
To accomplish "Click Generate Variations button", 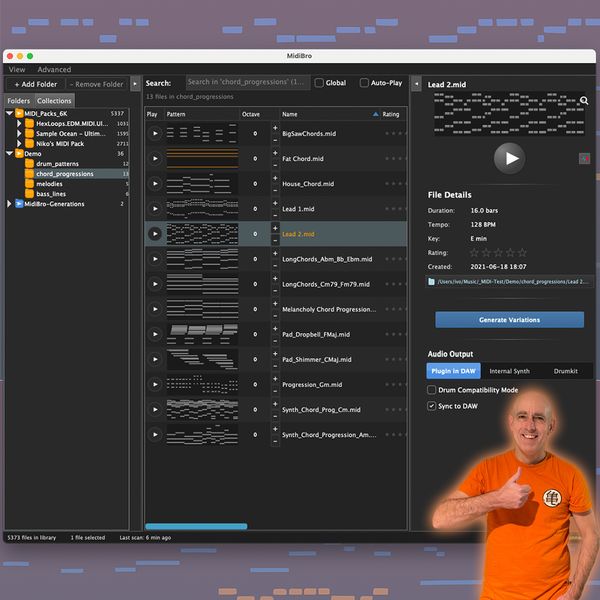I will 509,320.
